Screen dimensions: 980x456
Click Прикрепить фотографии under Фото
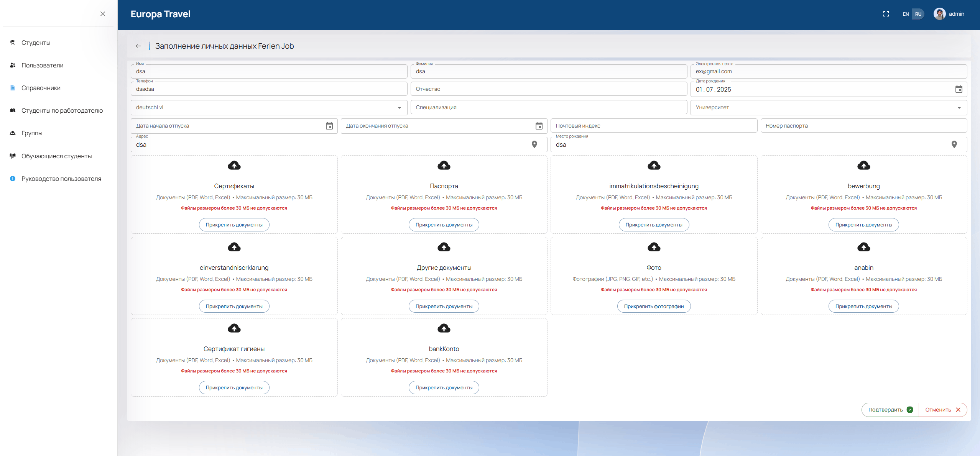click(x=654, y=307)
